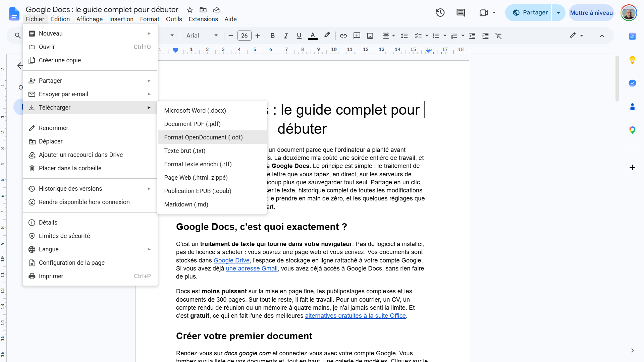Open the Calendar side panel
Screen dimensions: 644x362
coord(632,36)
